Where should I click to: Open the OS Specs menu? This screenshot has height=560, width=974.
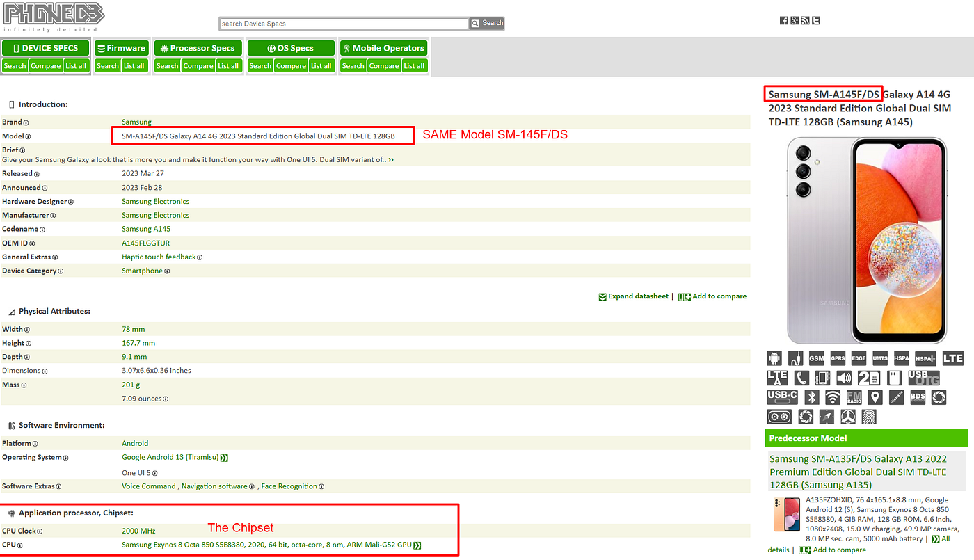tap(291, 48)
